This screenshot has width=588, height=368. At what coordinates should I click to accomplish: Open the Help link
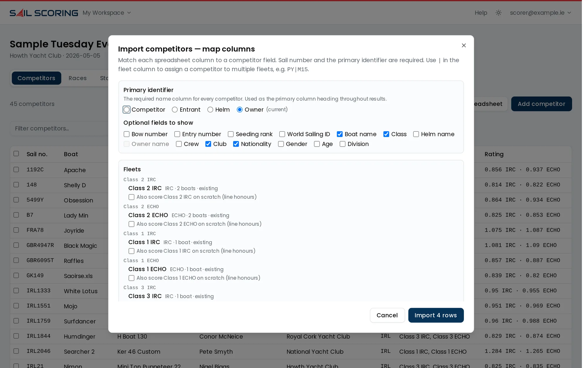point(481,13)
